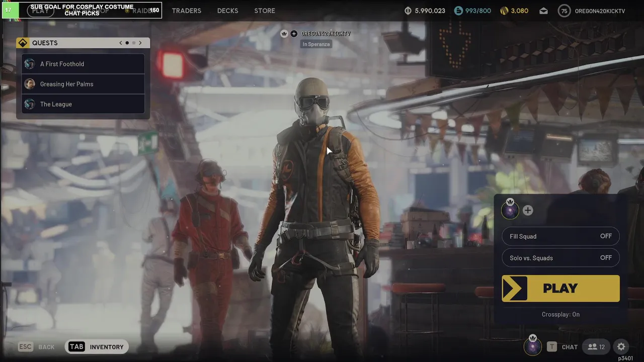Select first quests page dot
This screenshot has width=644, height=362.
click(127, 43)
